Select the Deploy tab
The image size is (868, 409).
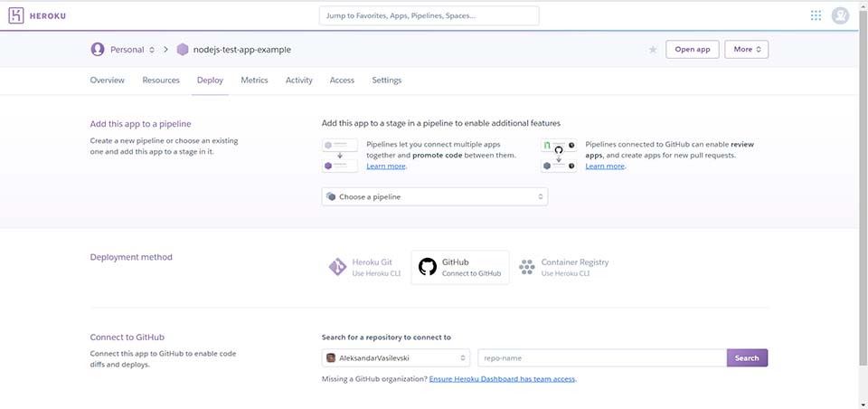click(210, 81)
